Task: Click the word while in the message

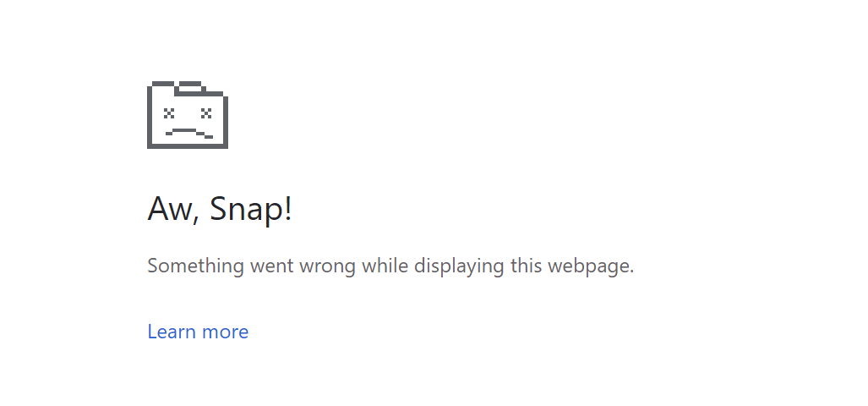Action: click(x=385, y=266)
